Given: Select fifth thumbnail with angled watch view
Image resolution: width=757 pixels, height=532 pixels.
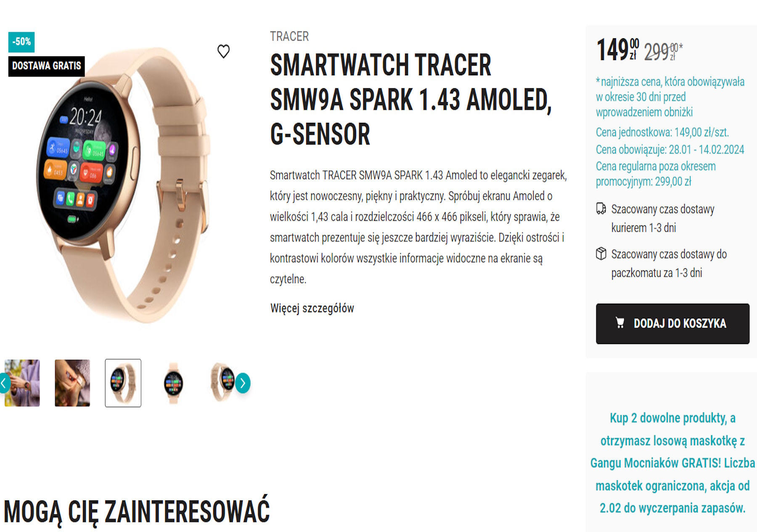Looking at the screenshot, I should tap(223, 383).
